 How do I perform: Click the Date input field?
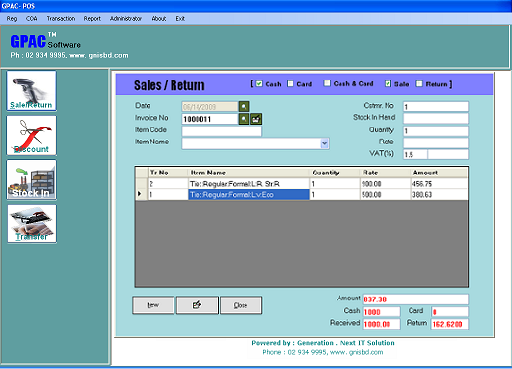point(210,107)
